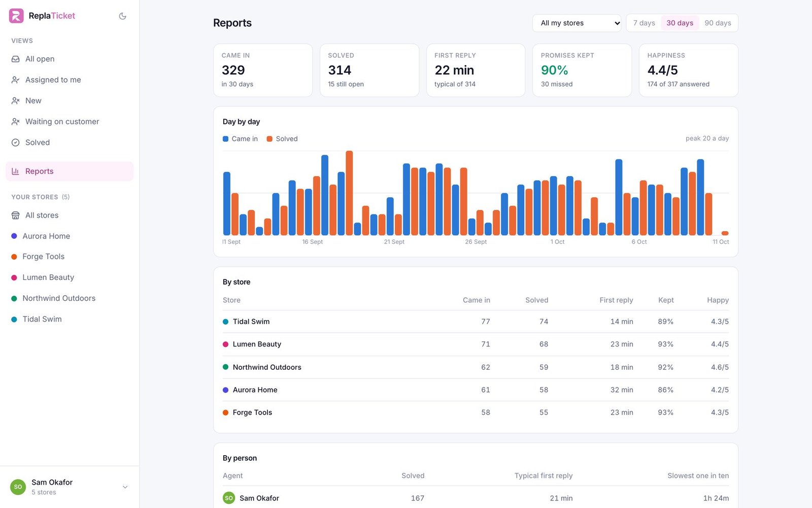Sort by First reply column header
Screen dimensions: 812x508
click(x=616, y=300)
